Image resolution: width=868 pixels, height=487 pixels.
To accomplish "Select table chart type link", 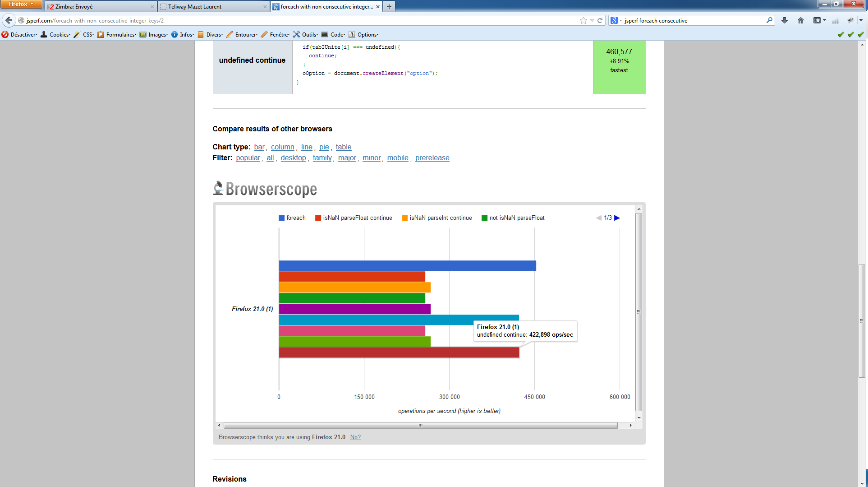I will pyautogui.click(x=344, y=147).
